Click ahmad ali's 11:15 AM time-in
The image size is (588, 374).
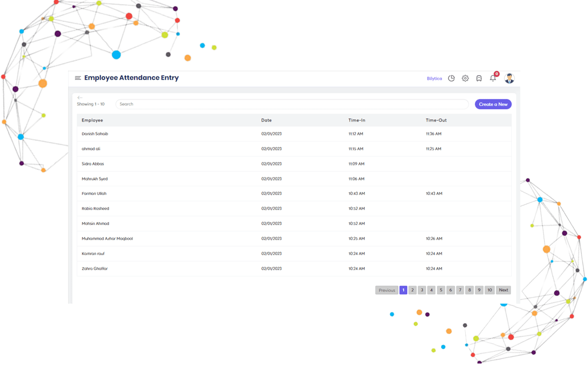(356, 149)
